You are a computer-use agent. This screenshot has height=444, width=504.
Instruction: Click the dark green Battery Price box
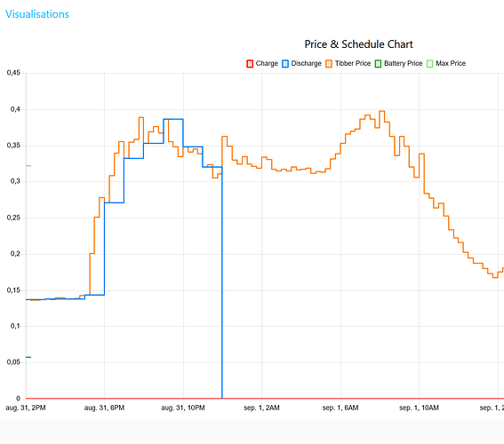(378, 64)
